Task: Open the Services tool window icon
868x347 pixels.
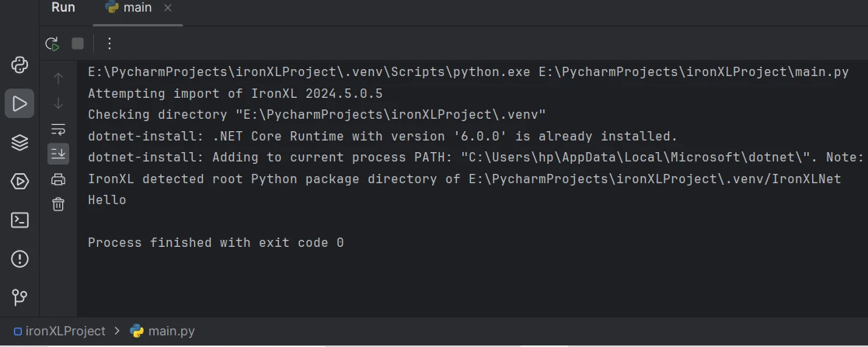Action: point(19,182)
